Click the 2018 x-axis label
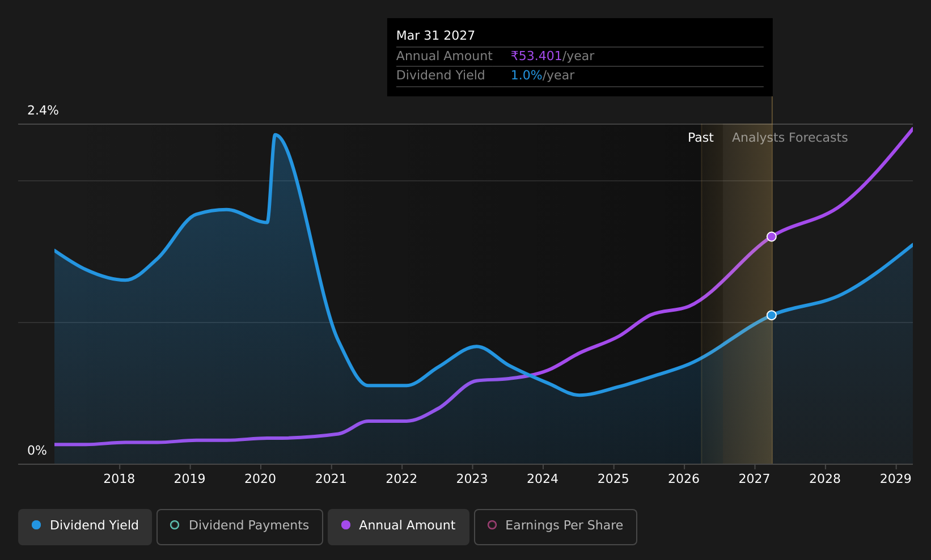Screen dimensions: 931x560 pyautogui.click(x=119, y=479)
